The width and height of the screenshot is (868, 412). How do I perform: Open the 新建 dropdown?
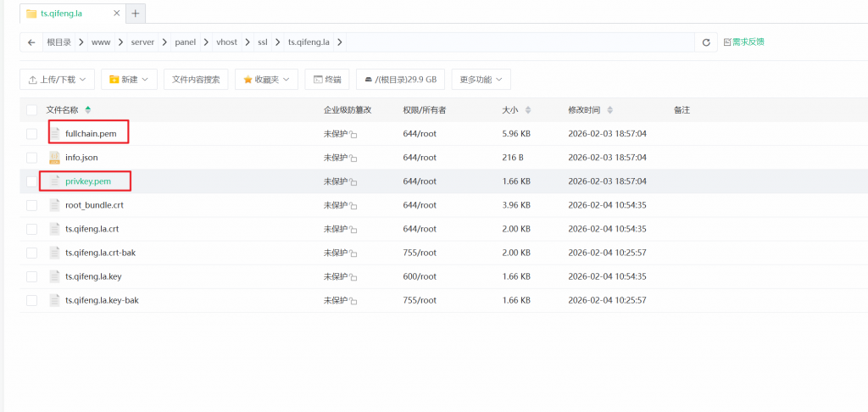tap(129, 79)
